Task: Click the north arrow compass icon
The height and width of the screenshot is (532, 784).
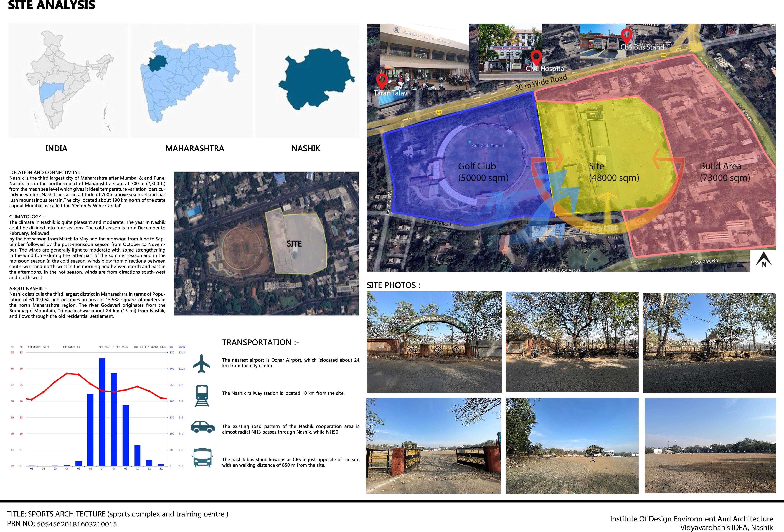Action: pos(764,260)
